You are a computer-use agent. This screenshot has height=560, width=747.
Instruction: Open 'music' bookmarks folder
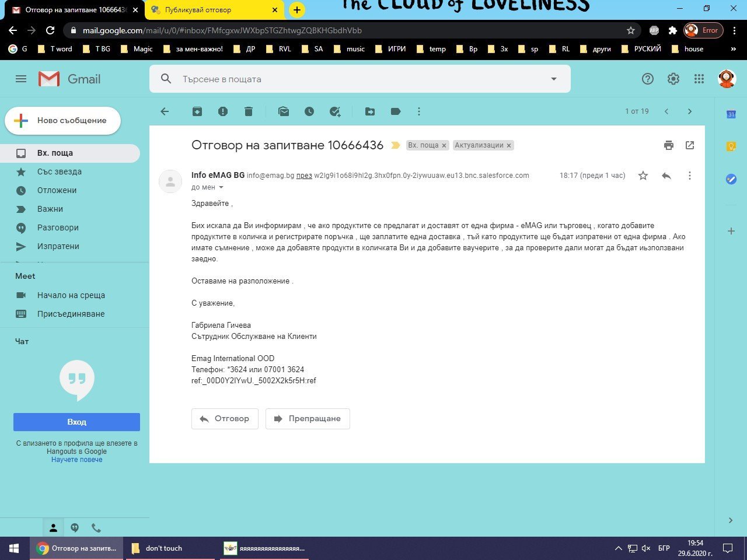pyautogui.click(x=349, y=49)
